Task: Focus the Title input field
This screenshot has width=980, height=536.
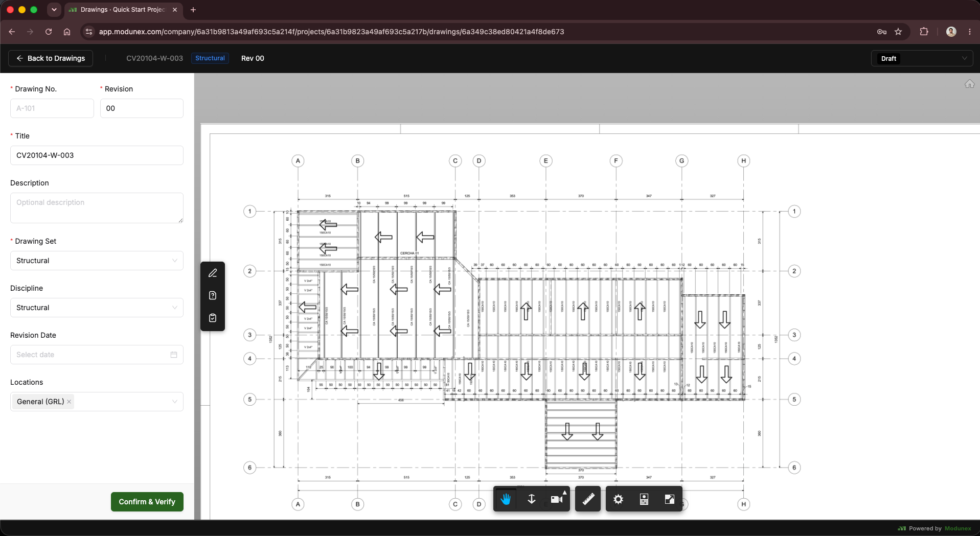Action: 97,155
